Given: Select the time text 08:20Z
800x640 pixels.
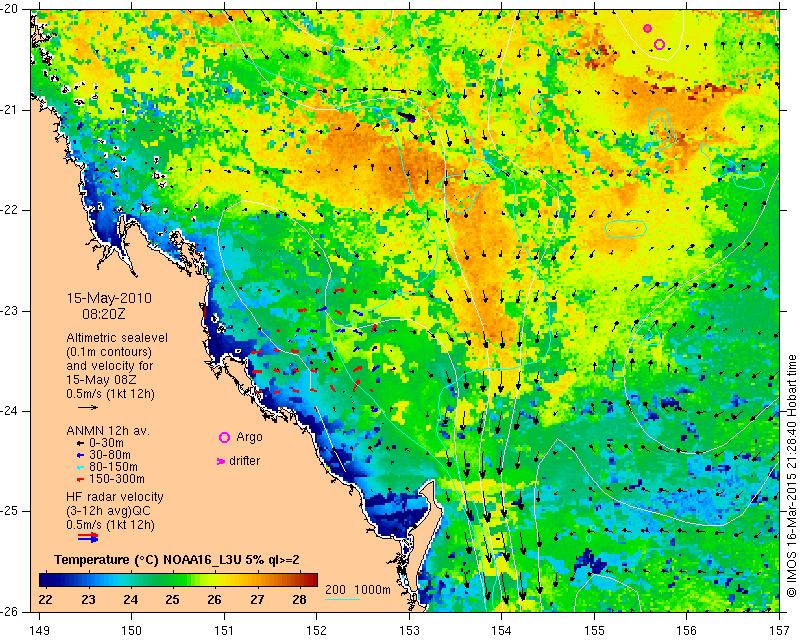Looking at the screenshot, I should [104, 314].
